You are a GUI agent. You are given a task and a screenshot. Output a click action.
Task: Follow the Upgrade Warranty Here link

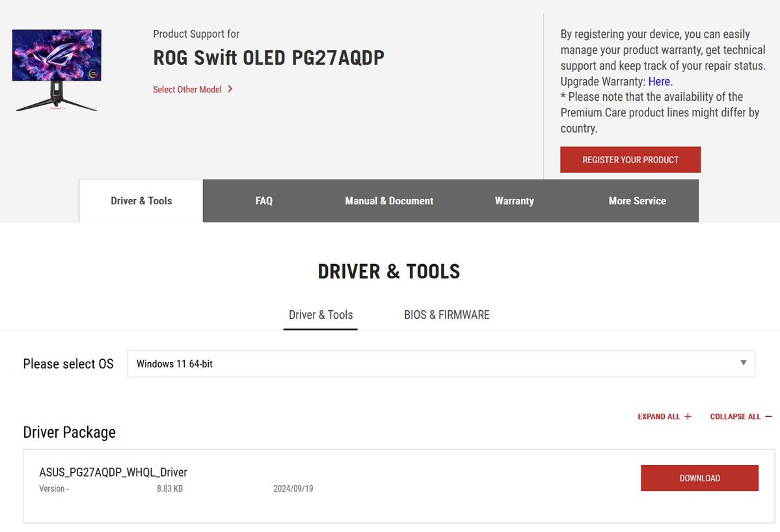[x=659, y=81]
